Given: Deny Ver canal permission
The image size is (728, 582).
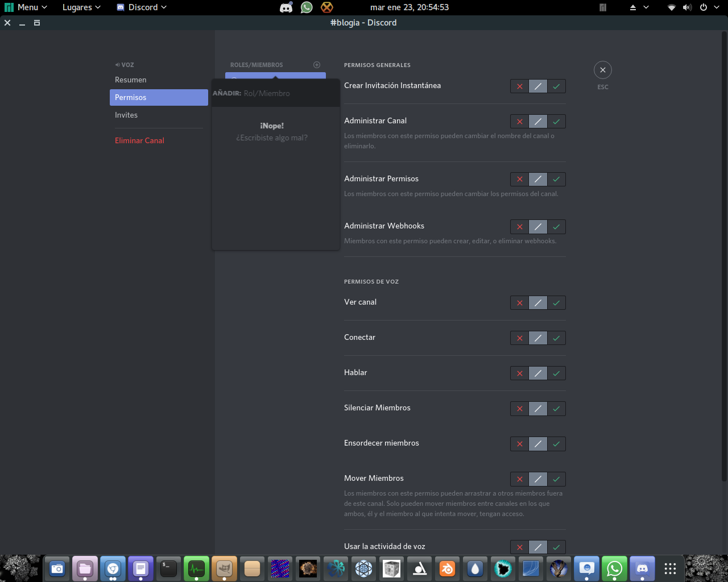Looking at the screenshot, I should point(519,303).
